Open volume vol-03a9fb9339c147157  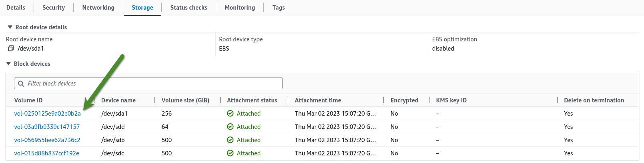point(47,127)
